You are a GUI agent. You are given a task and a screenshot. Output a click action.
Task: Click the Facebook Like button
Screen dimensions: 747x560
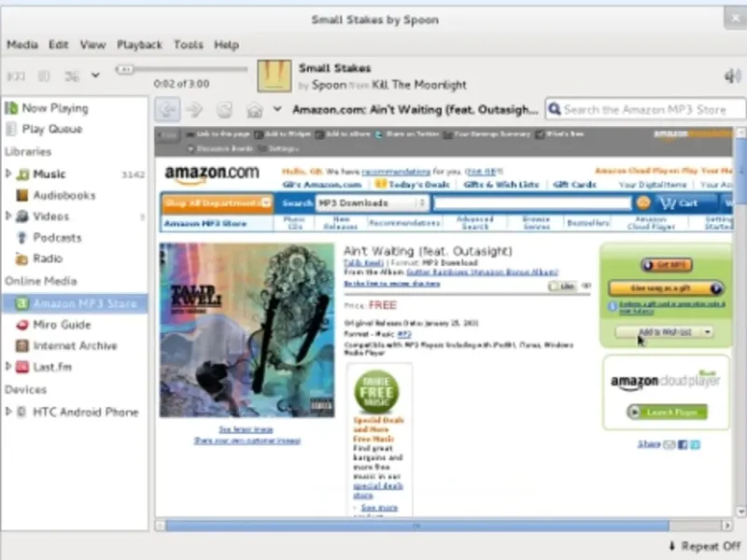coord(563,287)
